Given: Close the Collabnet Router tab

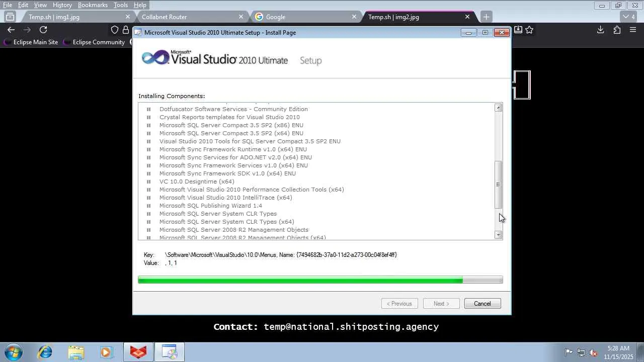Looking at the screenshot, I should (241, 17).
